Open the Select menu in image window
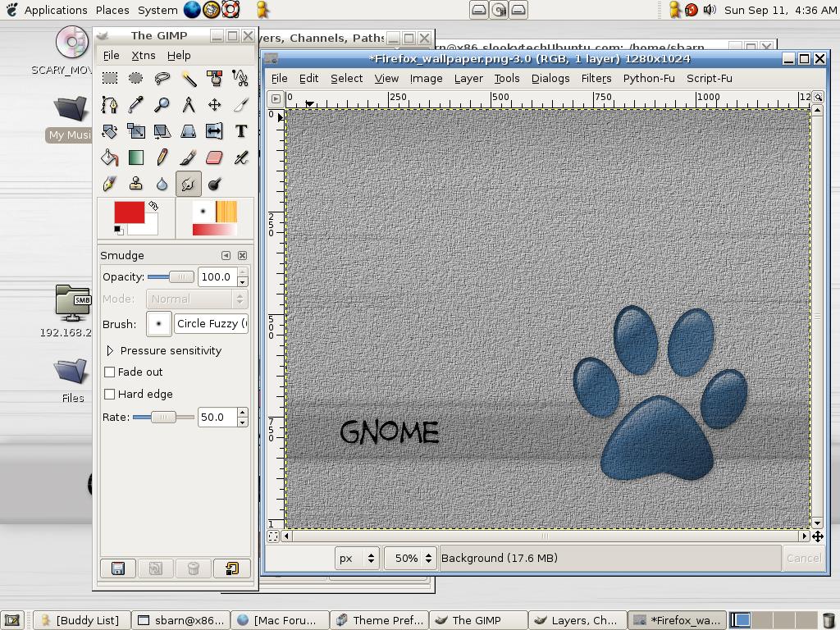This screenshot has height=630, width=840. [347, 78]
